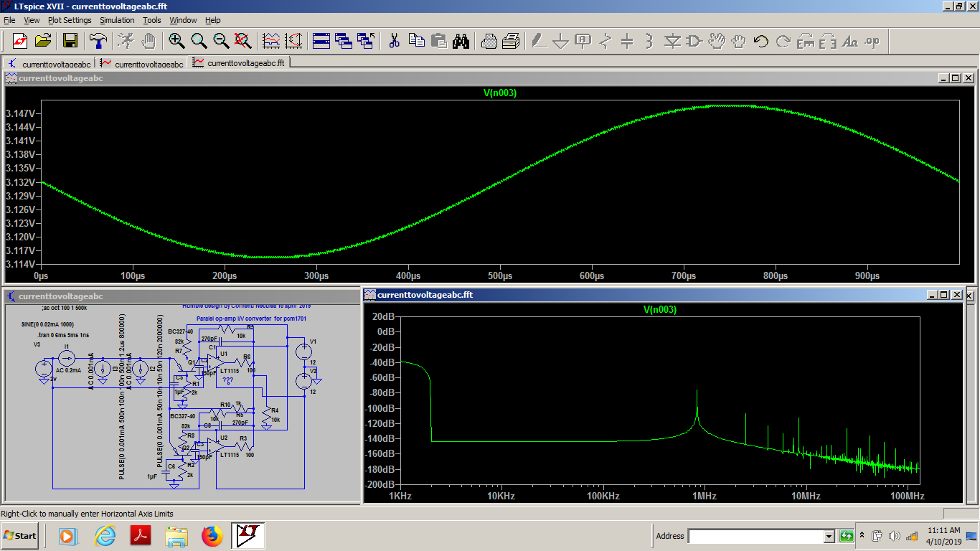Click the Cut scissors icon
The image size is (980, 551).
394,41
